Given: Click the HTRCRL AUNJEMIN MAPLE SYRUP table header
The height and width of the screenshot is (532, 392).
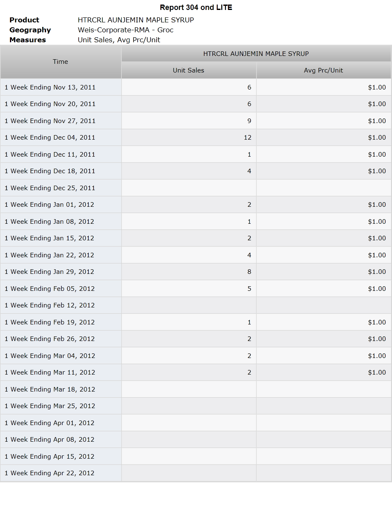Looking at the screenshot, I should coord(256,53).
